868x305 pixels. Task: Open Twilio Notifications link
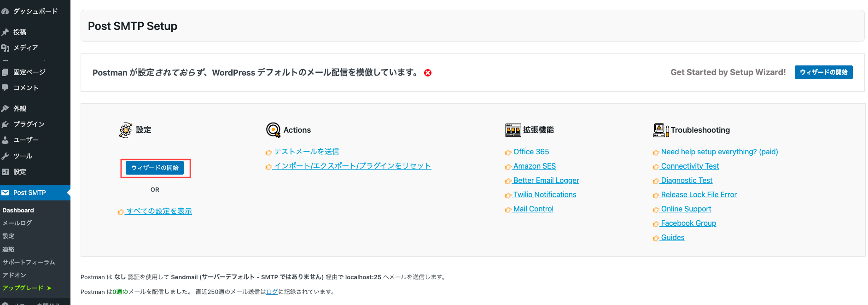pos(545,194)
